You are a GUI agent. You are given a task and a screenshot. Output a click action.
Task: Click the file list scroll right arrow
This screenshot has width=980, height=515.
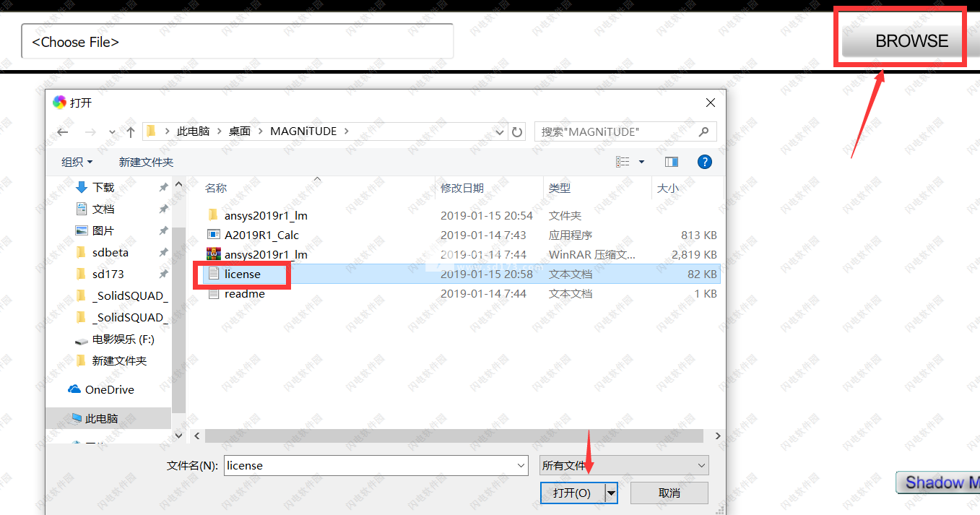(x=717, y=436)
